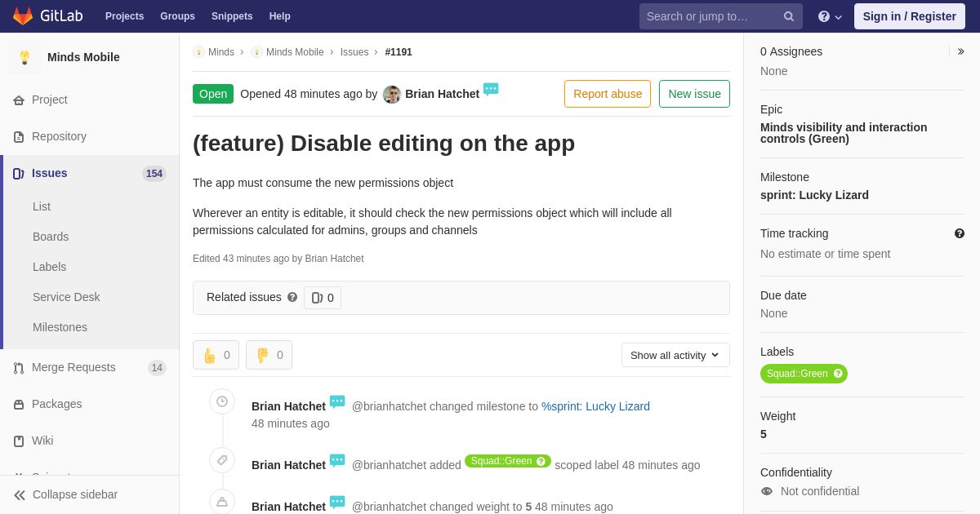Open the help question mark menu
The image size is (980, 514).
830,16
